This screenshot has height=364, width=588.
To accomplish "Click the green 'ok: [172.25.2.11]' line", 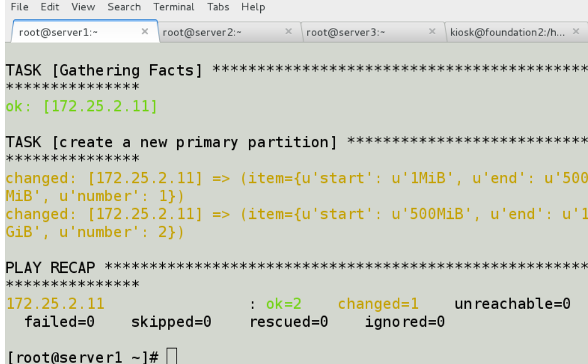I will [x=81, y=106].
